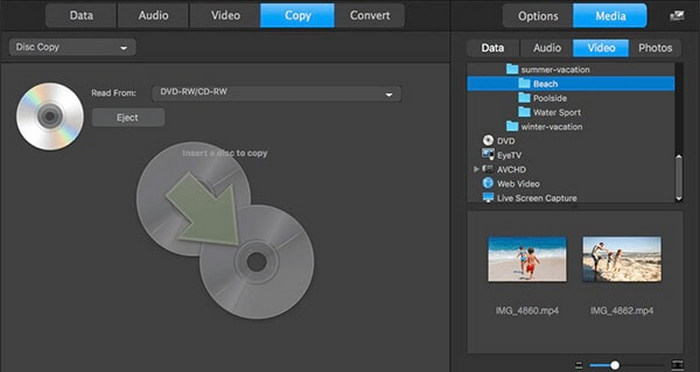The width and height of the screenshot is (700, 372).
Task: Open the Disc Copy dropdown
Action: click(x=73, y=47)
